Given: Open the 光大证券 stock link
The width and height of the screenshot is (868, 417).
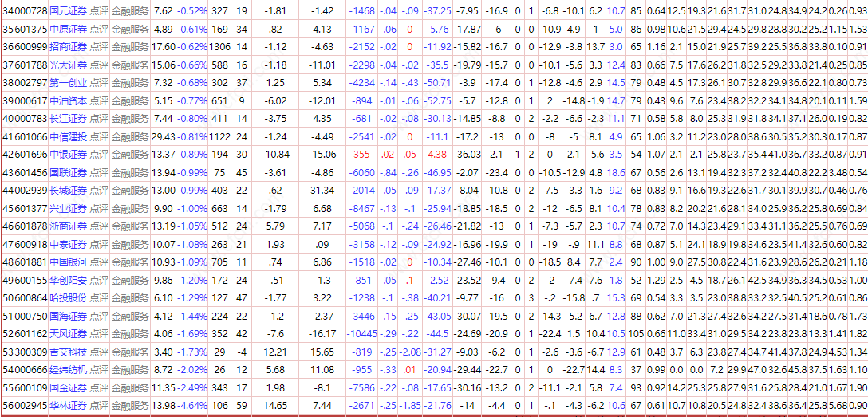Looking at the screenshot, I should [68, 65].
